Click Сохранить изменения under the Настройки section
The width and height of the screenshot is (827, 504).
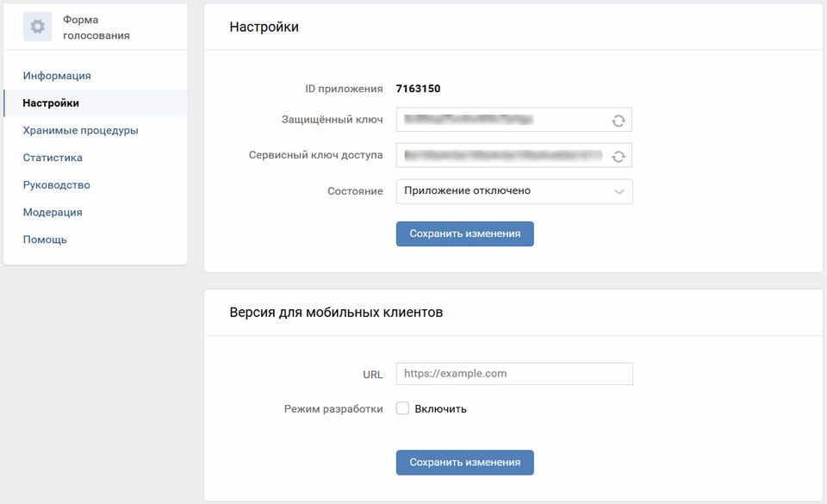tap(464, 233)
